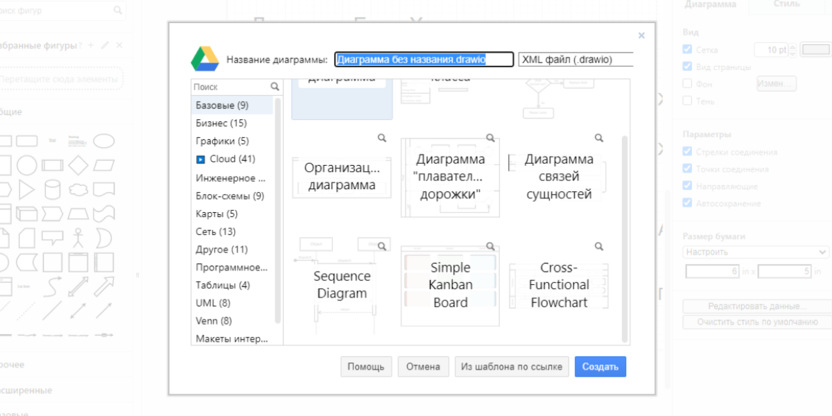This screenshot has width=832, height=416.
Task: Toggle the Автосохранение checkbox
Action: click(687, 203)
